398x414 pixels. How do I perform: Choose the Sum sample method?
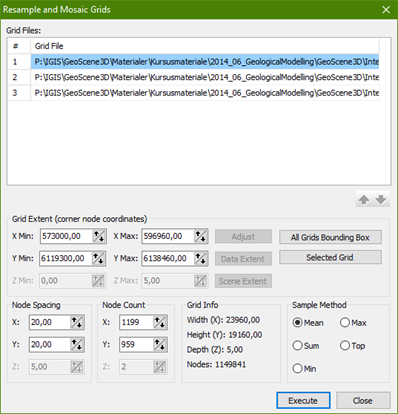[x=306, y=346]
